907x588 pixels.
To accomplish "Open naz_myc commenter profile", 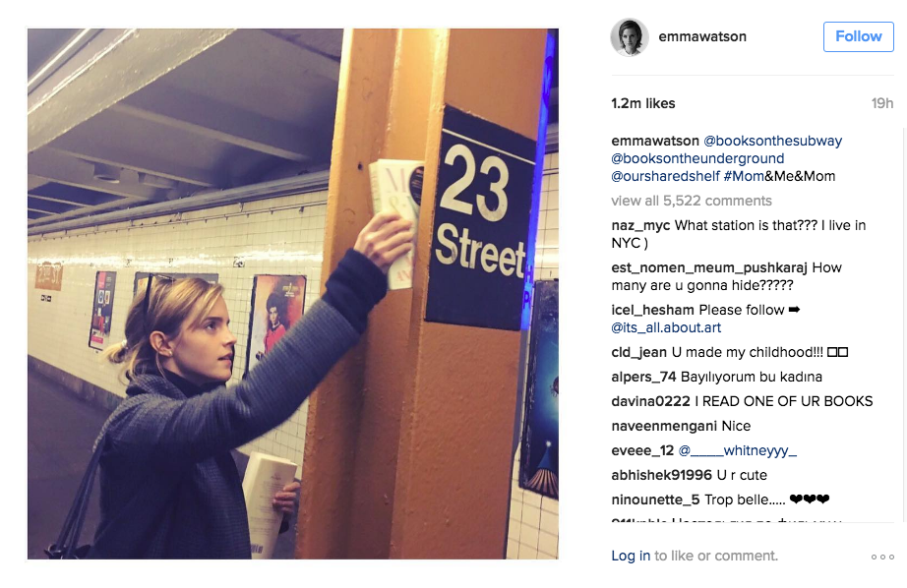I will pyautogui.click(x=640, y=225).
